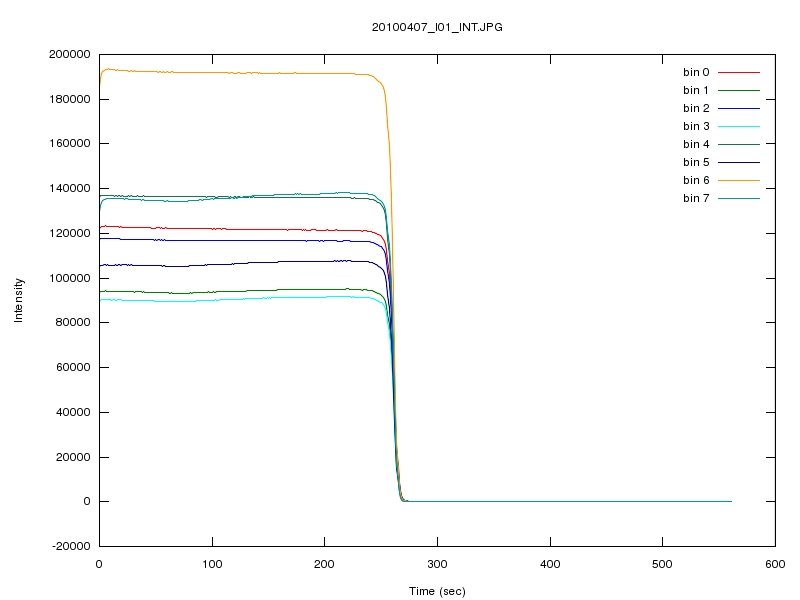This screenshot has height=600, width=800.
Task: Select the 'bin 0' legend label
Action: point(696,72)
